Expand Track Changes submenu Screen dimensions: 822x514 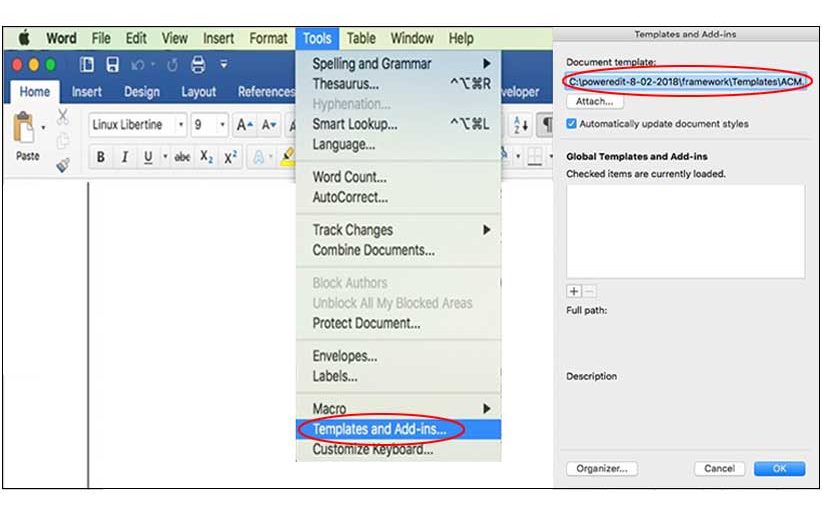(x=398, y=230)
